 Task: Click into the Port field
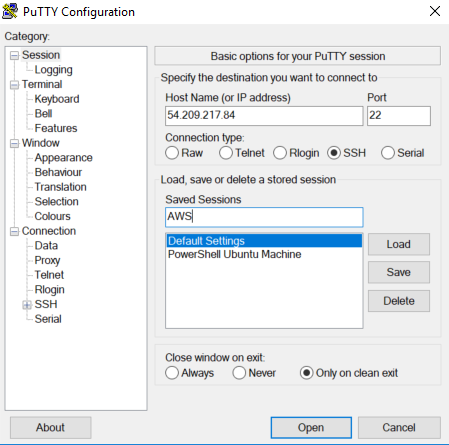(x=399, y=116)
